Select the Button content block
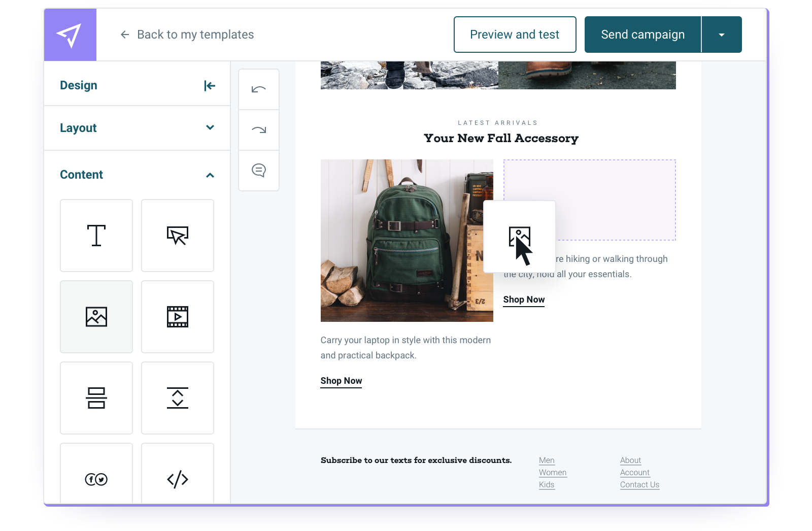 click(178, 236)
